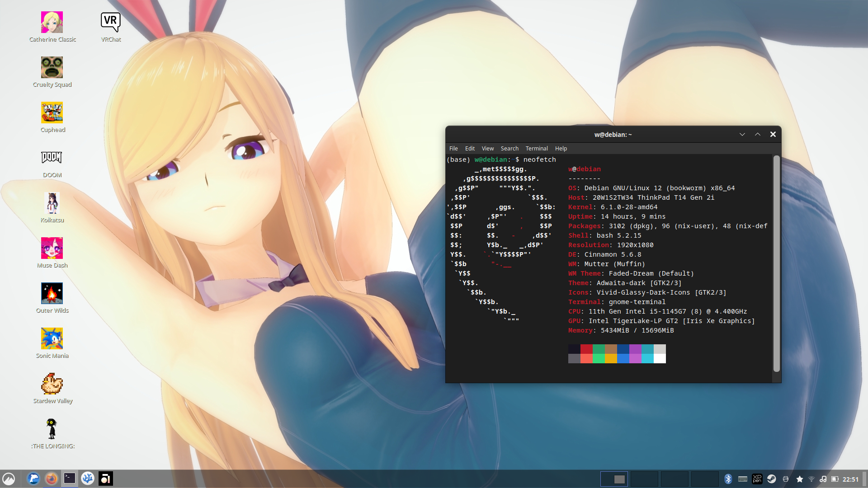Viewport: 868px width, 488px height.
Task: Click the Bluetooth tray icon
Action: pyautogui.click(x=728, y=479)
